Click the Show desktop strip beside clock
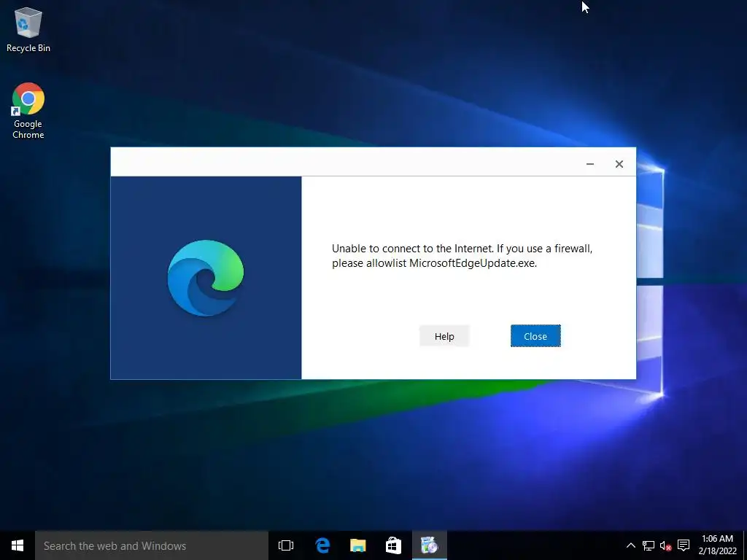This screenshot has height=560, width=747. [745, 545]
